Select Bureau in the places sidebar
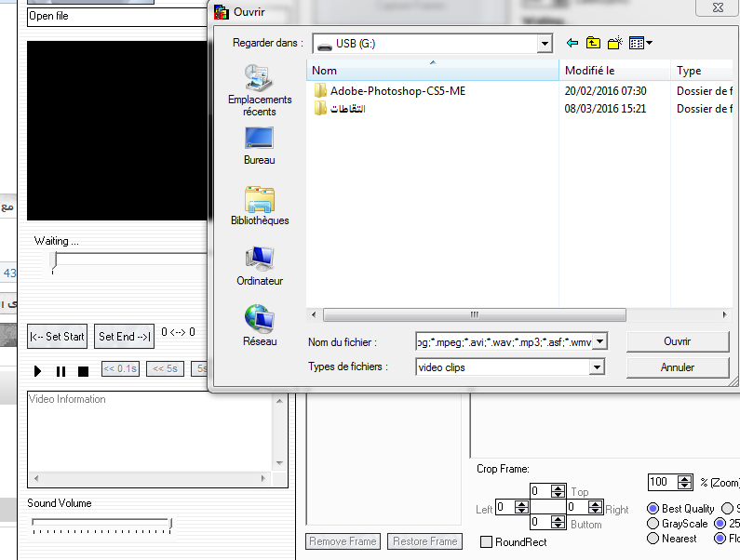 tap(260, 146)
